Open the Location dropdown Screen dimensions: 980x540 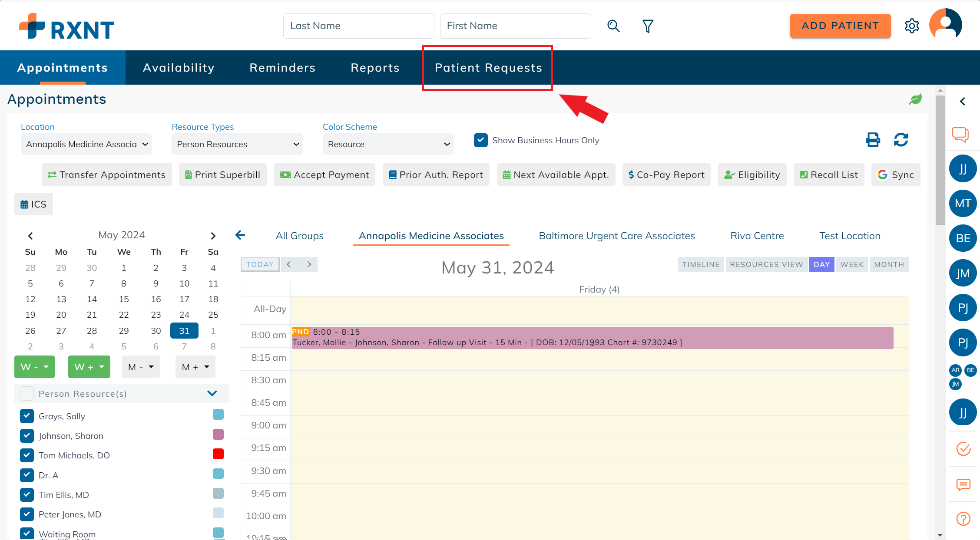pyautogui.click(x=86, y=144)
